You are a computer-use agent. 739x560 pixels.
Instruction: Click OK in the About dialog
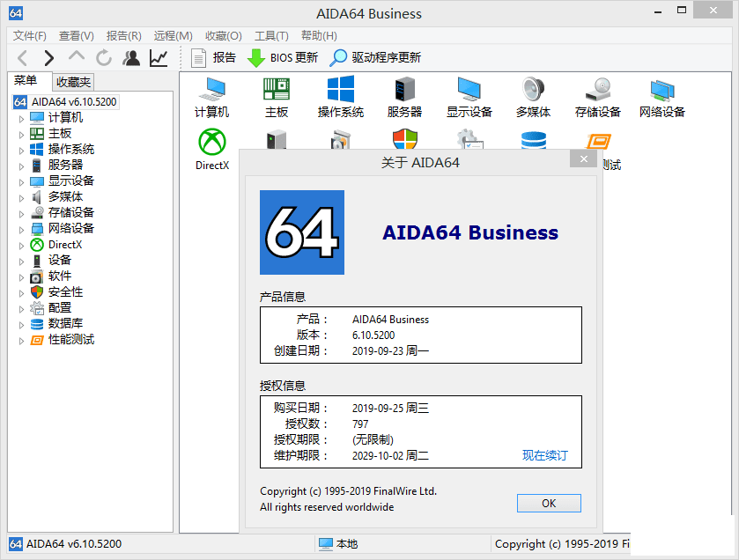[549, 503]
